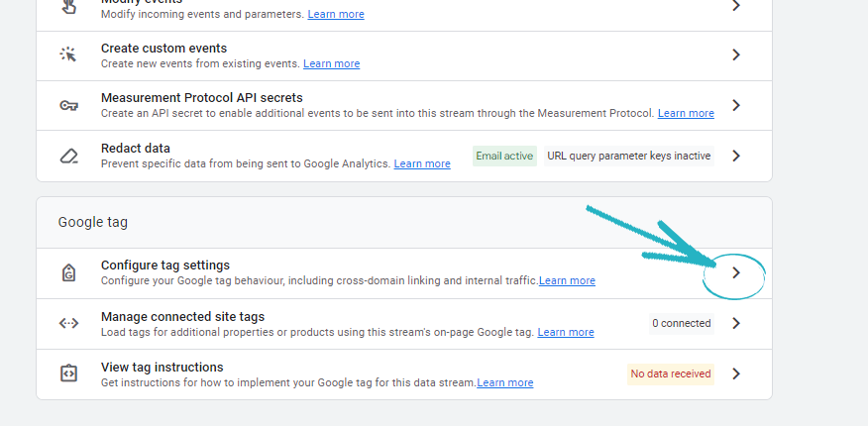Open Learn more link for Redact data
Screen dimensions: 868x426
(422, 163)
